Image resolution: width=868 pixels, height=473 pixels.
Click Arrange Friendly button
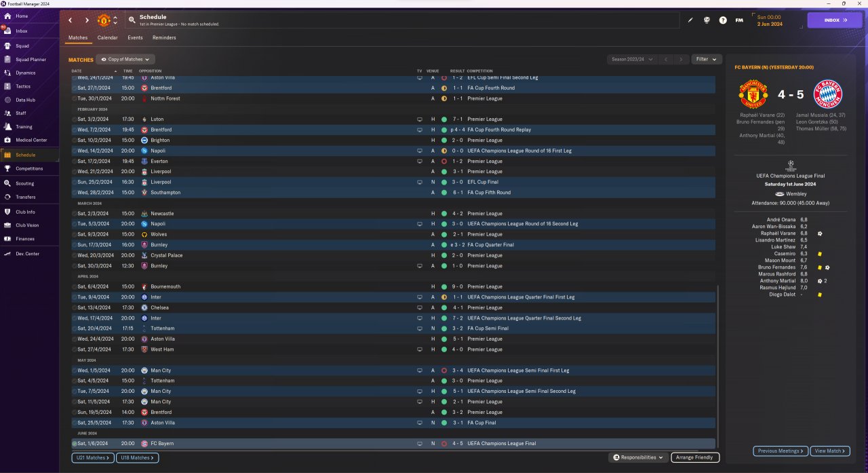point(695,457)
